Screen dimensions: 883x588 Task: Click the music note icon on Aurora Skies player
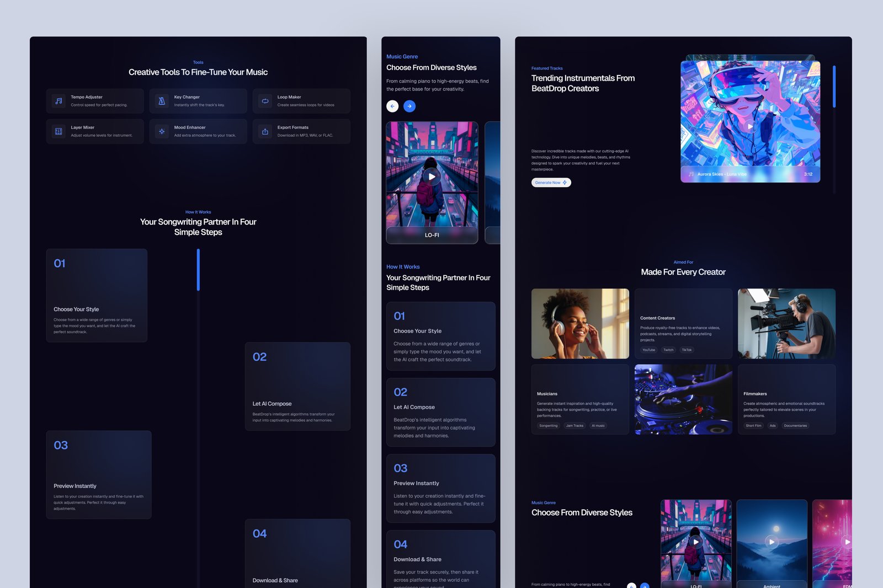(691, 174)
